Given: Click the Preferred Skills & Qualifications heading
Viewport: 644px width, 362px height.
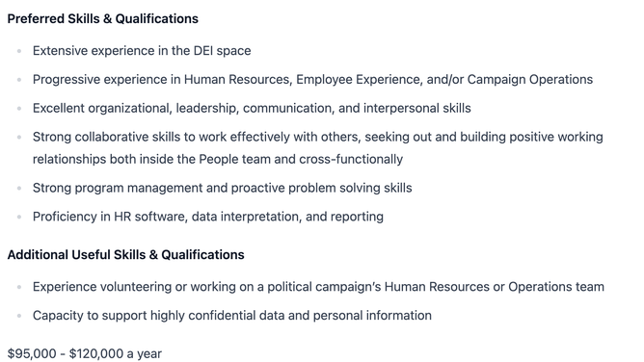Looking at the screenshot, I should [103, 19].
